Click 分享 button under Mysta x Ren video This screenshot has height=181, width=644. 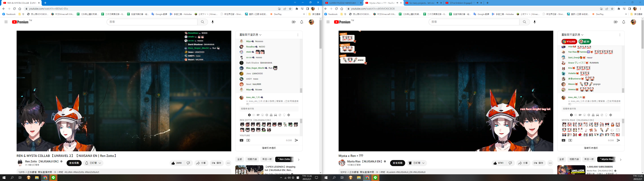tap(523, 163)
